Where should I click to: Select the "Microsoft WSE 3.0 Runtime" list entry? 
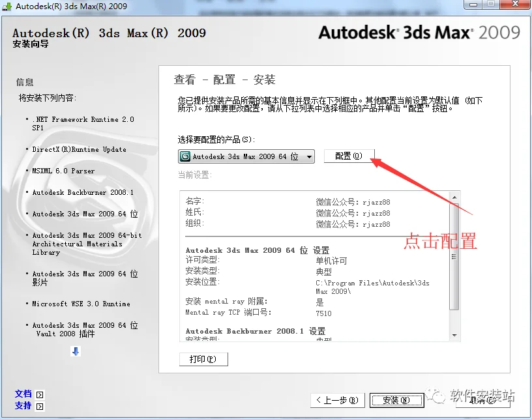tap(81, 304)
